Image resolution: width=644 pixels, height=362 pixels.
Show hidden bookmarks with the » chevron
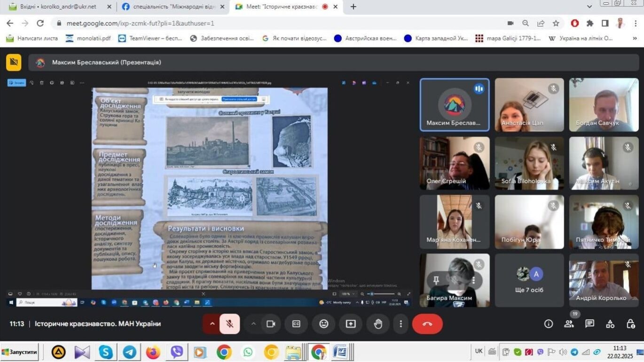[x=635, y=39]
